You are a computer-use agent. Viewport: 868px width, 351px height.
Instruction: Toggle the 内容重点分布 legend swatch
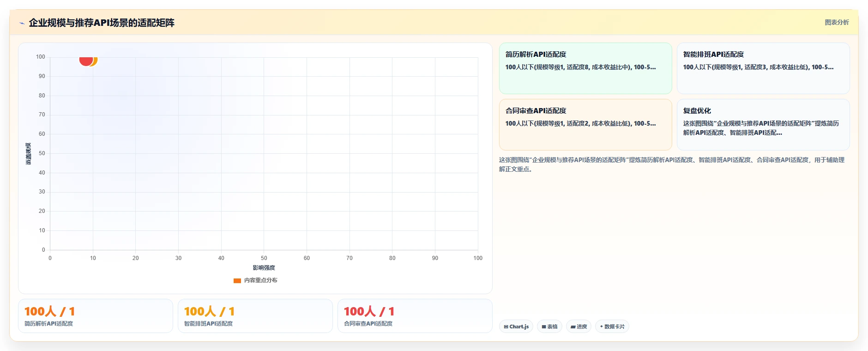(x=237, y=280)
